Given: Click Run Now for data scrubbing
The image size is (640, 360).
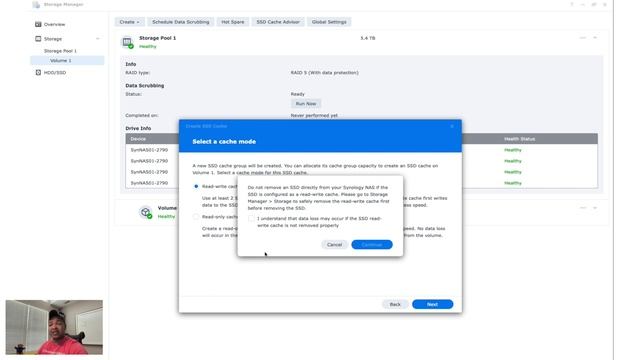Looking at the screenshot, I should [306, 104].
